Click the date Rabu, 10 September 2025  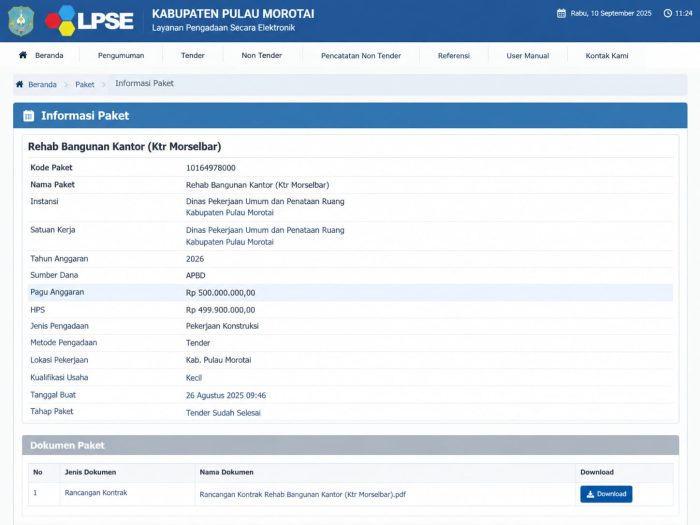[611, 13]
